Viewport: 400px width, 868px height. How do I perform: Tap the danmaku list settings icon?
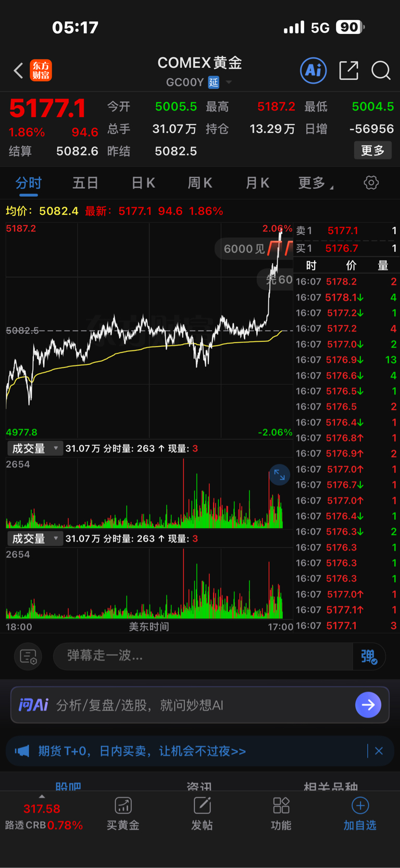(x=28, y=656)
